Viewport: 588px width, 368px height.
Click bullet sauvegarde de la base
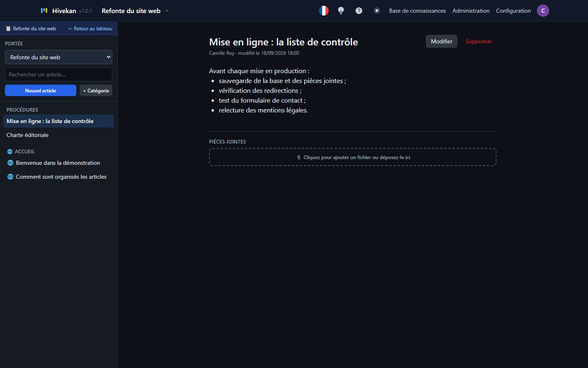coord(283,81)
